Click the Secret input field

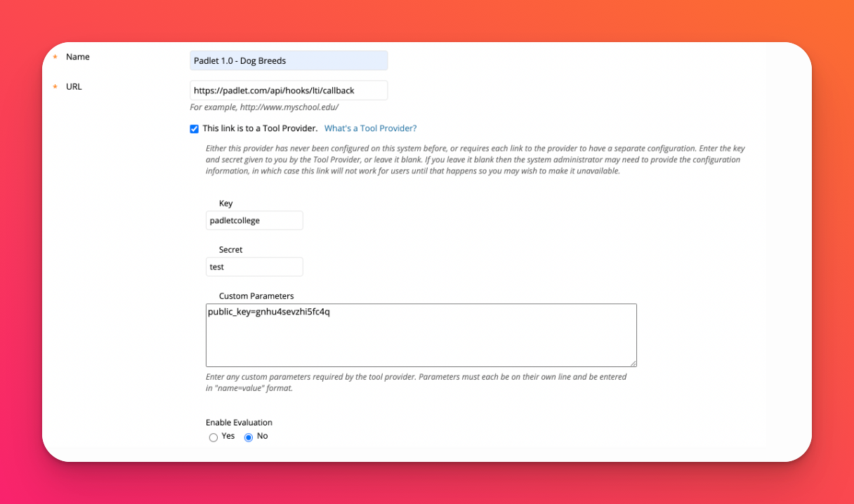click(x=254, y=267)
